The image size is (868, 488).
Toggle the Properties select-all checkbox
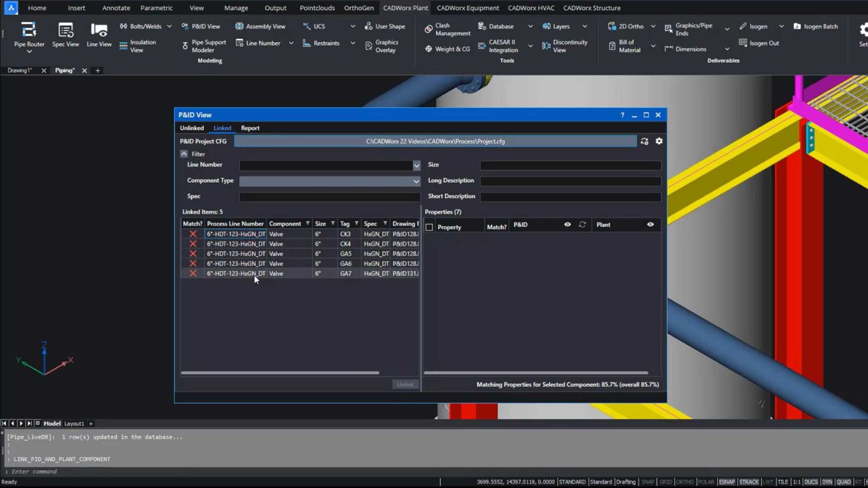point(429,227)
